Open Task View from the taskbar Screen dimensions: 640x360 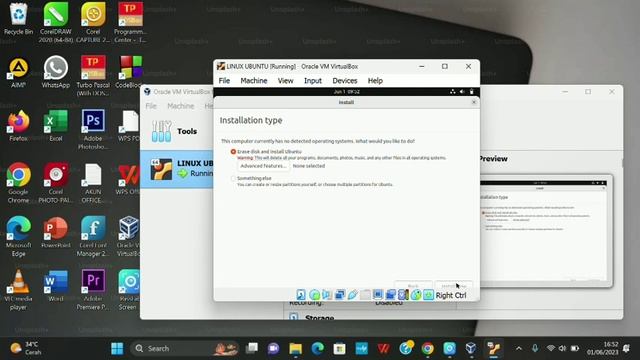[252, 349]
